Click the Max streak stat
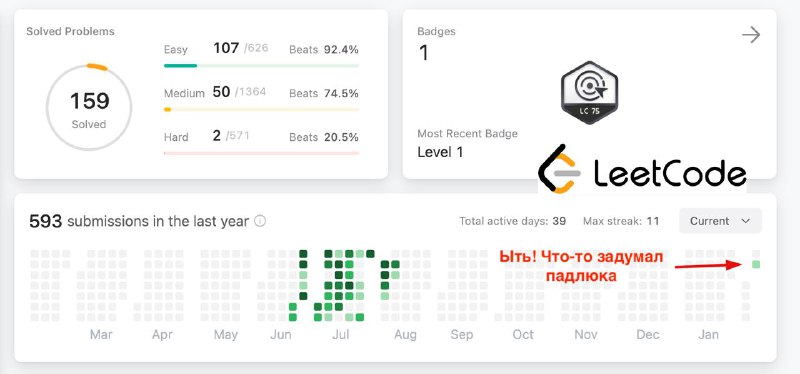This screenshot has height=374, width=800. 621,221
